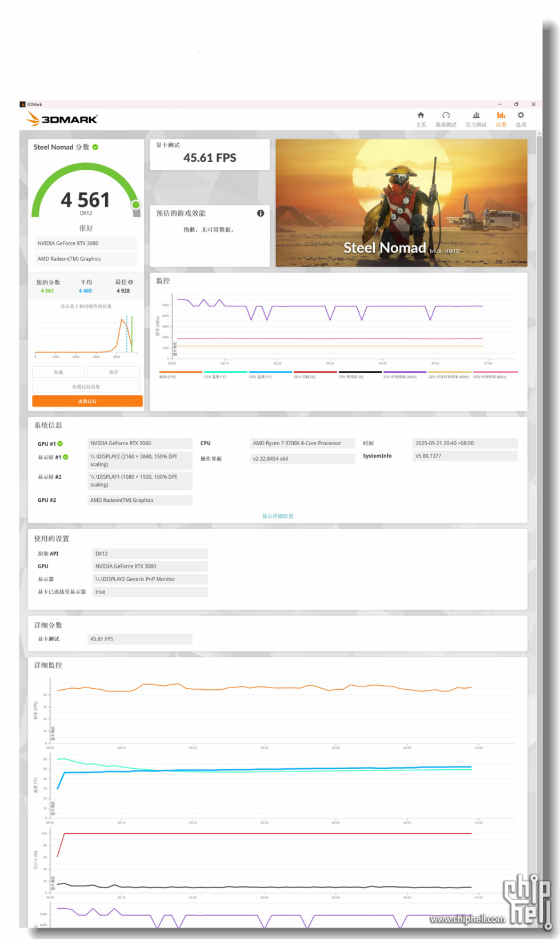This screenshot has width=560, height=939.
Task: Click the \\.\DISPLAY2 (2160 × 3840) display field
Action: point(140,461)
